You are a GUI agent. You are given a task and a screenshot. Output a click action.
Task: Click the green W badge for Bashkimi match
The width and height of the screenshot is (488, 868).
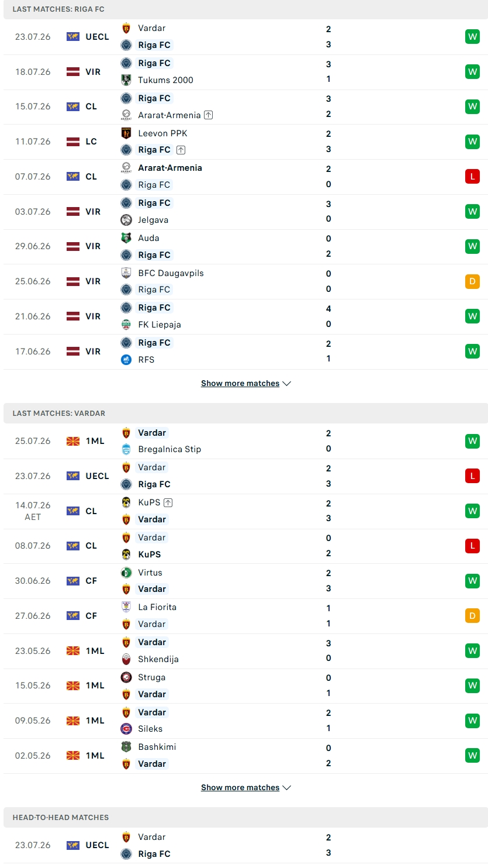point(472,756)
